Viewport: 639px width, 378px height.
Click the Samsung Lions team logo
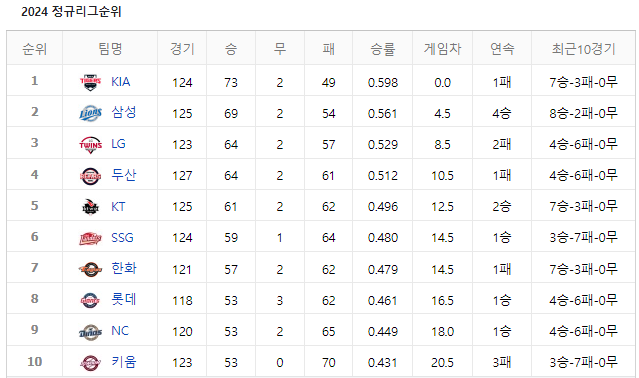(x=90, y=113)
